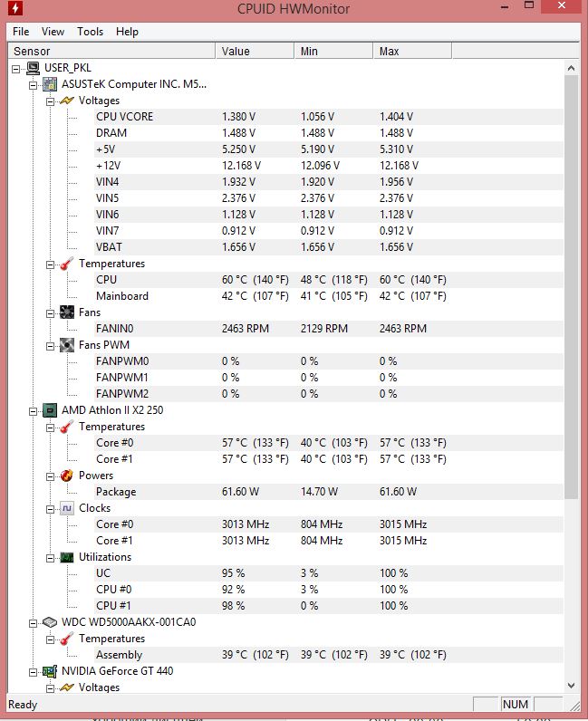The width and height of the screenshot is (588, 721).
Task: Collapse the Fans PWM tree node
Action: 50,346
